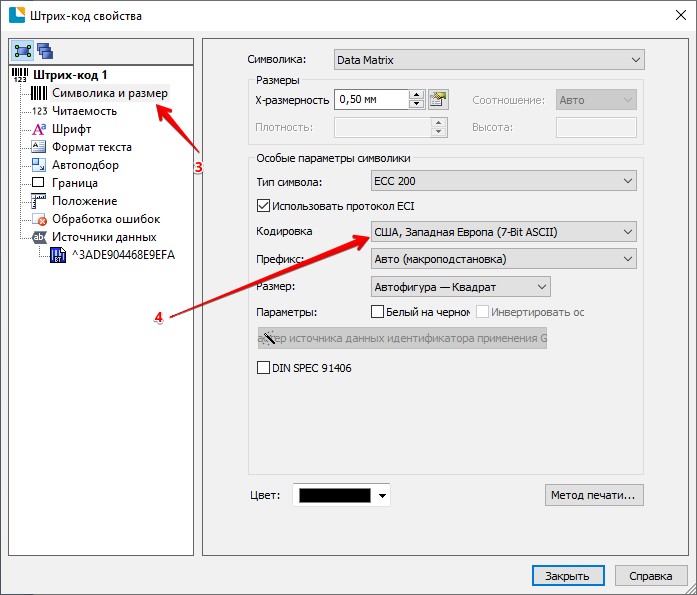
Task: Open the Размер Автофигура — Квадрат dropdown
Action: [460, 287]
